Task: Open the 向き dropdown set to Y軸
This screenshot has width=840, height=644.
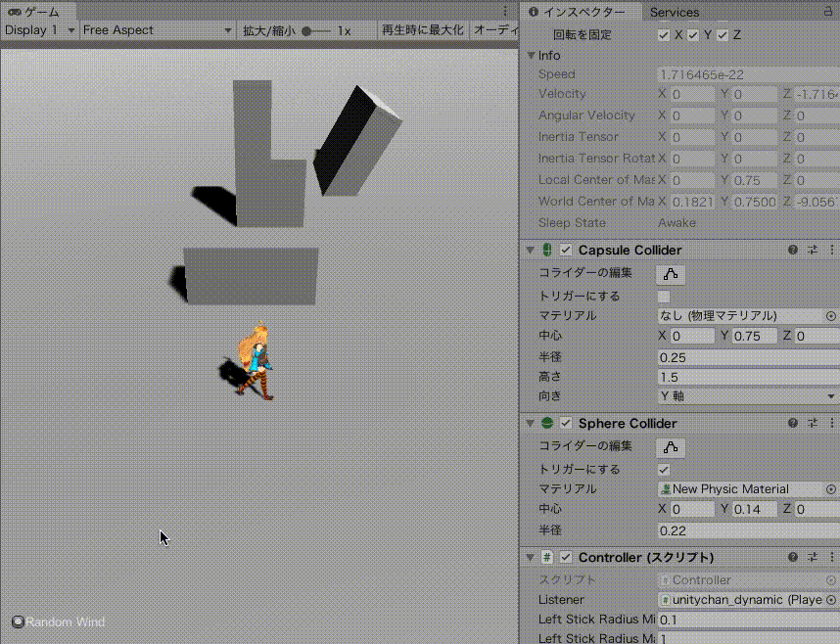Action: click(x=747, y=396)
